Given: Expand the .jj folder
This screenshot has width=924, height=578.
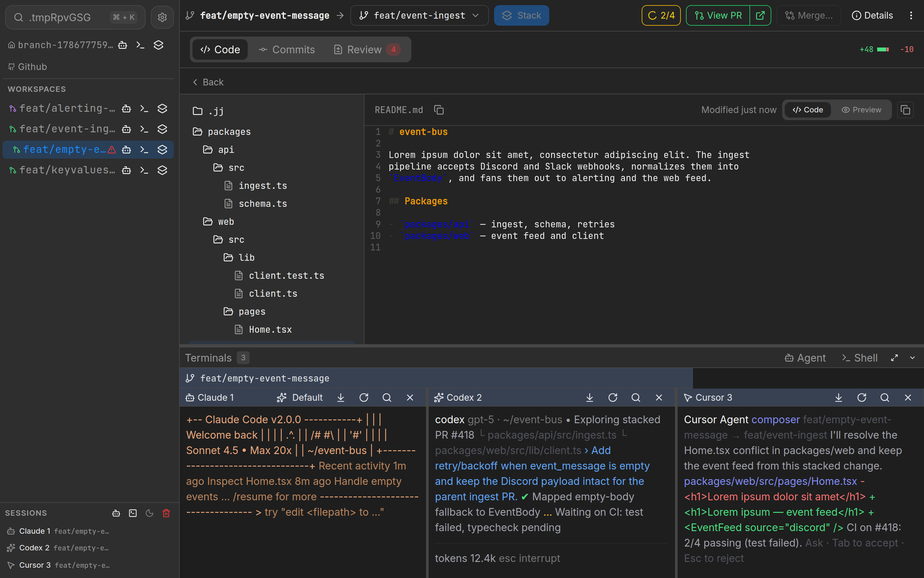Looking at the screenshot, I should (209, 111).
